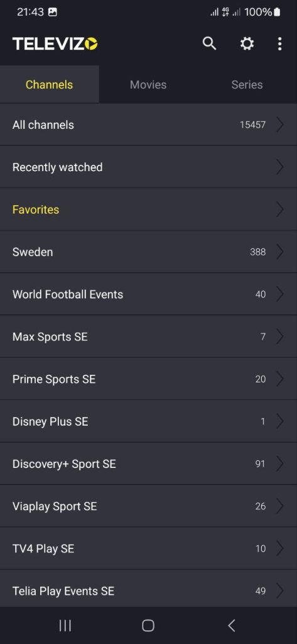Expand the chevron beside All channels

click(280, 125)
